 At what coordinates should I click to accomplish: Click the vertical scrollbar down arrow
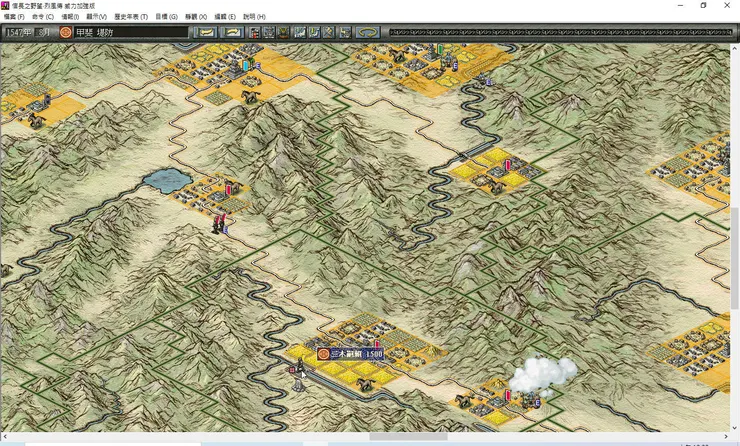(735, 428)
